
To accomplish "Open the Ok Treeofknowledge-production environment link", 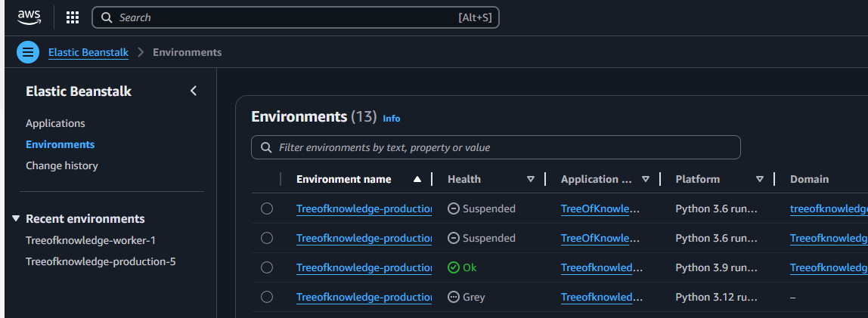I will click(364, 267).
